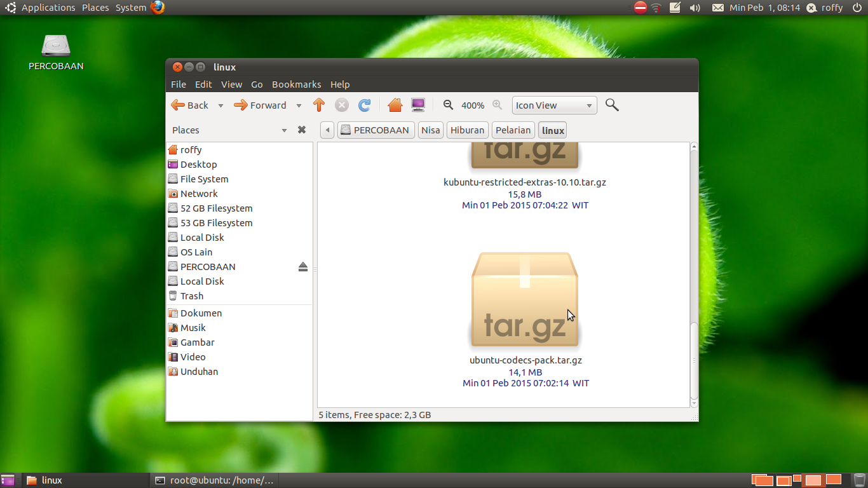868x488 pixels.
Task: Open the View menu
Action: [231, 85]
